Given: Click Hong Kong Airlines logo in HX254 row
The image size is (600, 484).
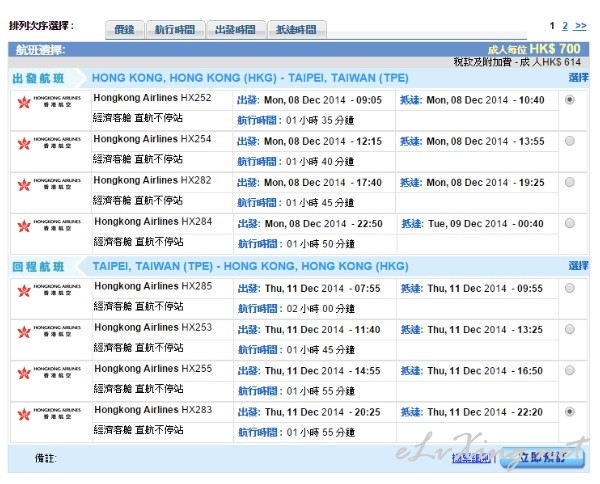Looking at the screenshot, I should [49, 143].
